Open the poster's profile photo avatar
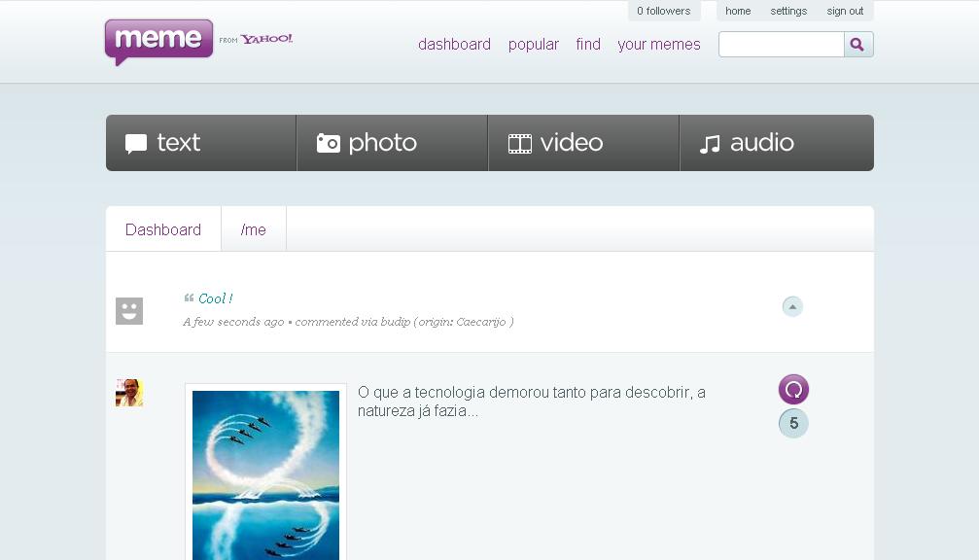979x560 pixels. pos(129,393)
